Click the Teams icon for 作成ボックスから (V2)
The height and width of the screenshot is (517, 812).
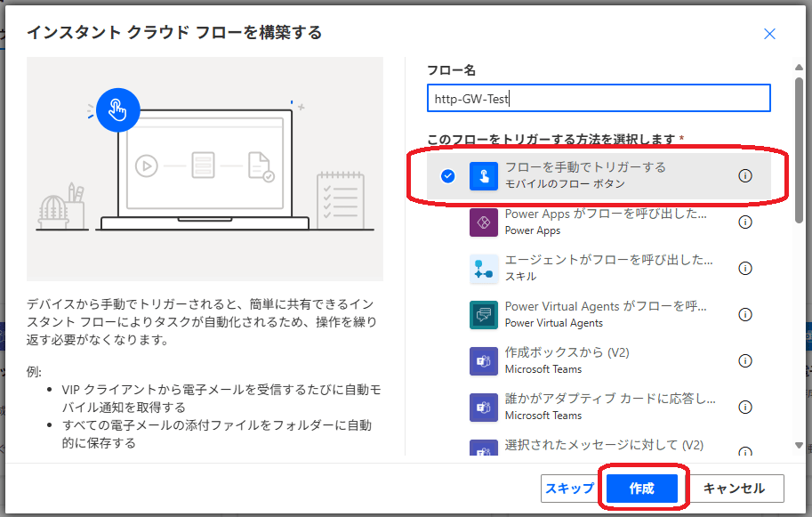tap(483, 361)
